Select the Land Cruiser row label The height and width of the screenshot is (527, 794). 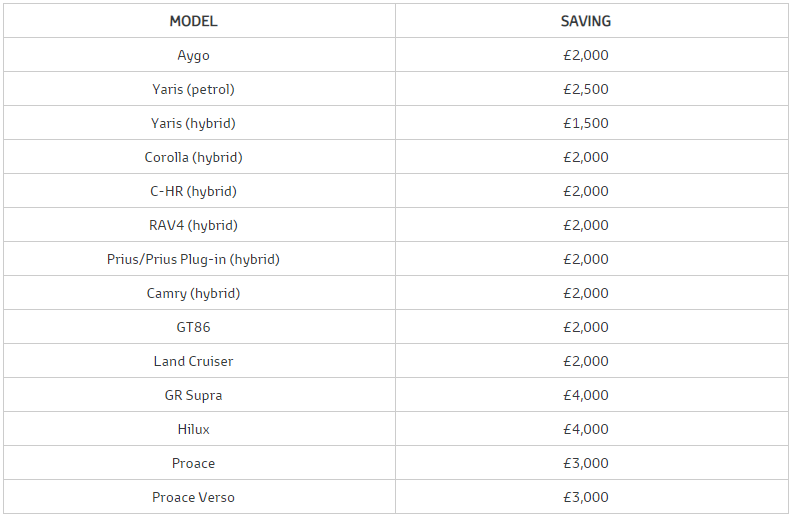193,361
